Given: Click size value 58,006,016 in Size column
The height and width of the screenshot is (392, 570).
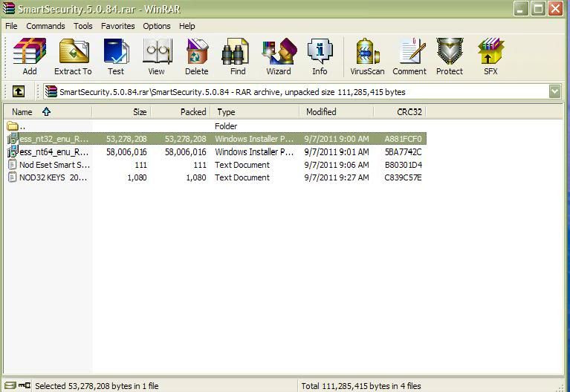Looking at the screenshot, I should (x=126, y=152).
